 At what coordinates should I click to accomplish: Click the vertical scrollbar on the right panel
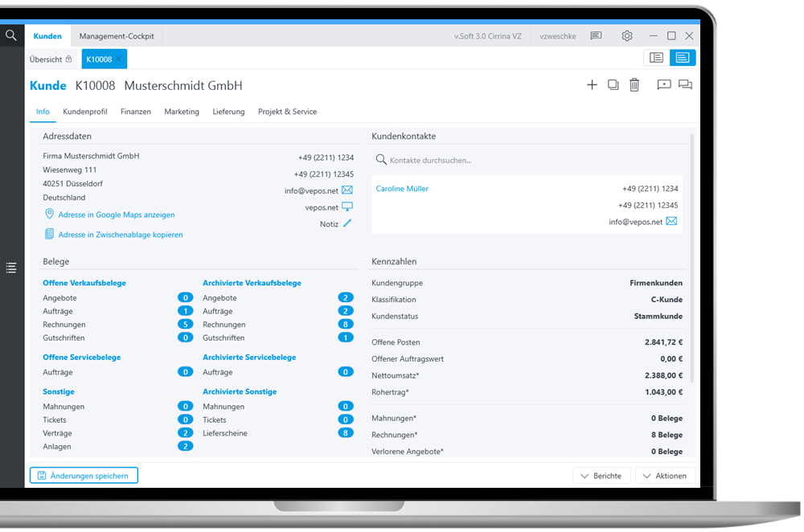pyautogui.click(x=692, y=257)
